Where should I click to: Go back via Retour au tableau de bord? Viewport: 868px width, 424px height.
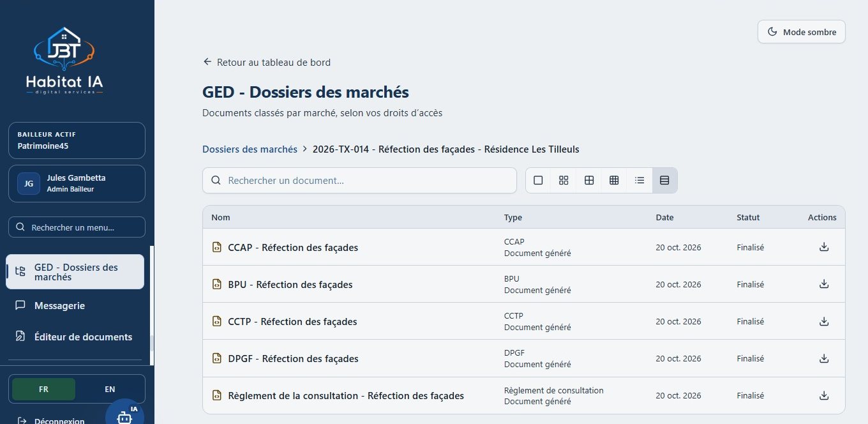(x=267, y=62)
